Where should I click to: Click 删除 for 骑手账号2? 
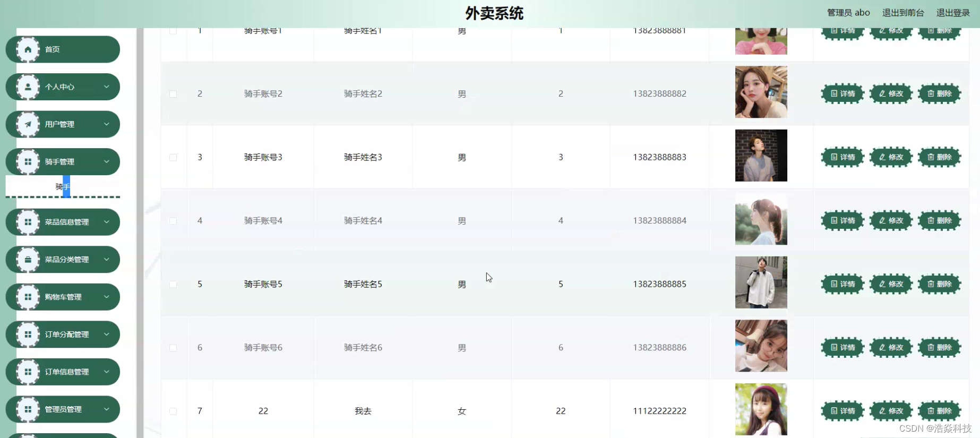pos(939,93)
